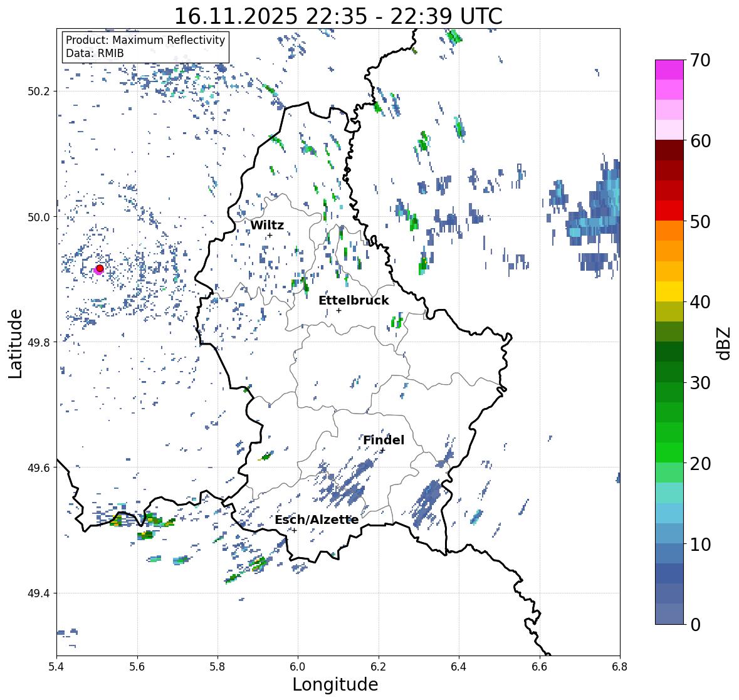Click the "dBZ" colorbar label

click(725, 343)
